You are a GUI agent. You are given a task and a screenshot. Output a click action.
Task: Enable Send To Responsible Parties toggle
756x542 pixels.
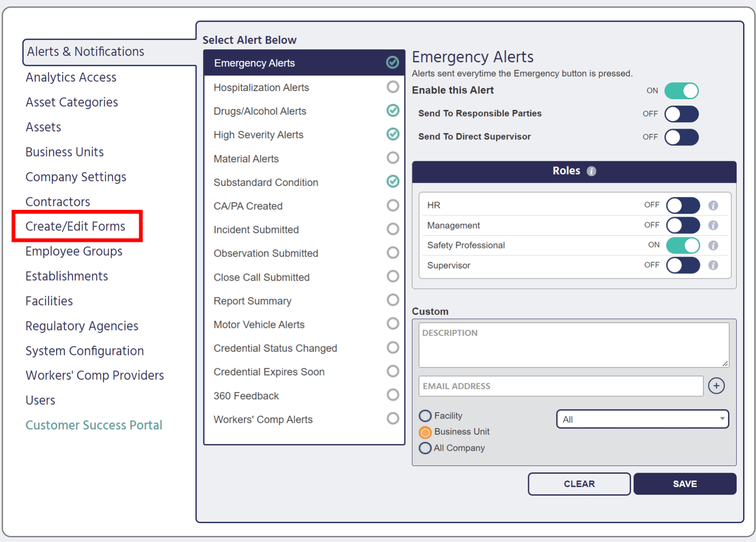coord(681,114)
